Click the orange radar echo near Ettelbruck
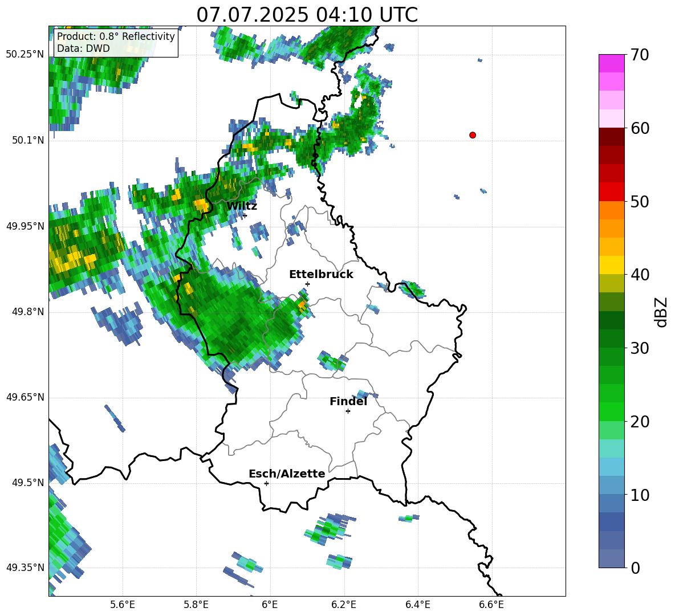The width and height of the screenshot is (675, 616). [302, 305]
